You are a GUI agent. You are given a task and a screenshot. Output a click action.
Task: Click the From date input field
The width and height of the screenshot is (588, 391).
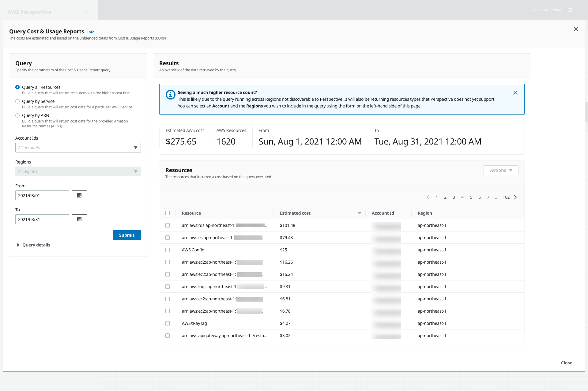[42, 195]
